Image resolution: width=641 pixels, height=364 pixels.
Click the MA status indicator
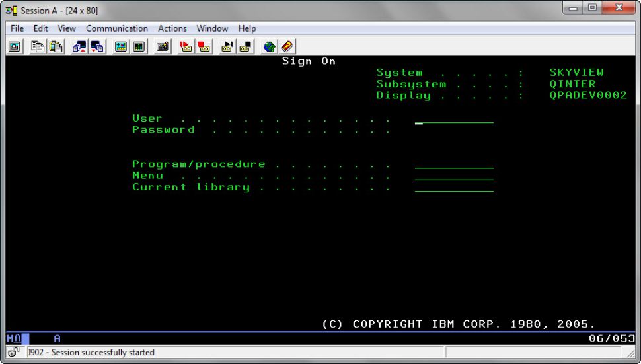(13, 338)
